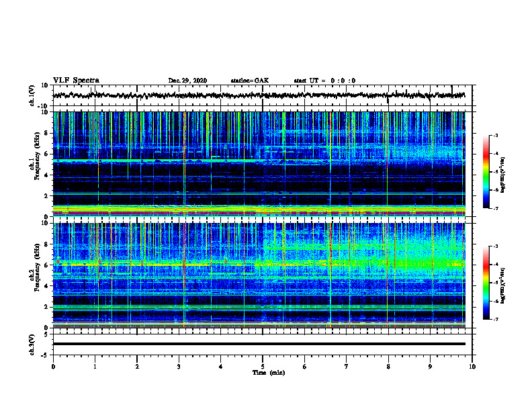This screenshot has width=532, height=411.
Task: Click the "4" kHz tick on ch.1 frequency axis
Action: pyautogui.click(x=47, y=175)
